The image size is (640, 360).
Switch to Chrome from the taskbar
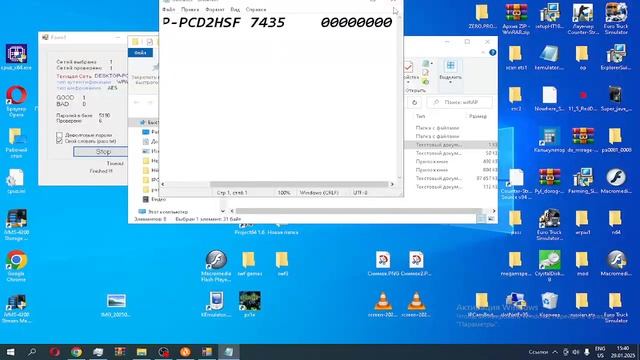76,352
